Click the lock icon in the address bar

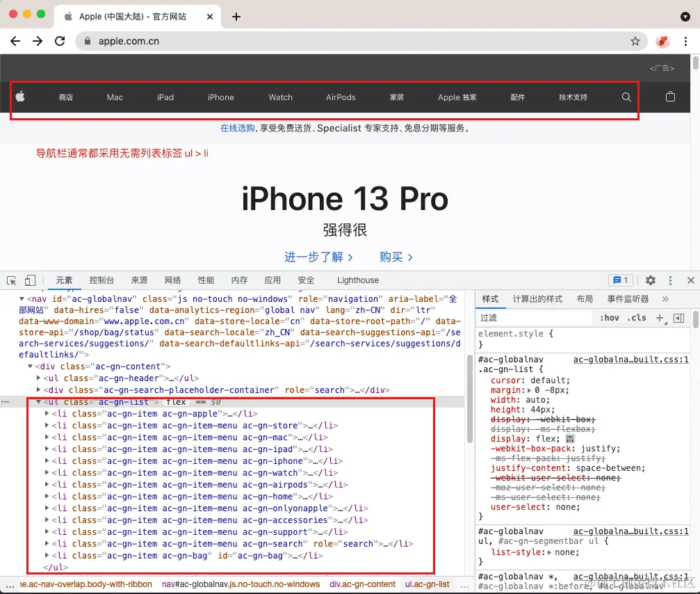88,41
